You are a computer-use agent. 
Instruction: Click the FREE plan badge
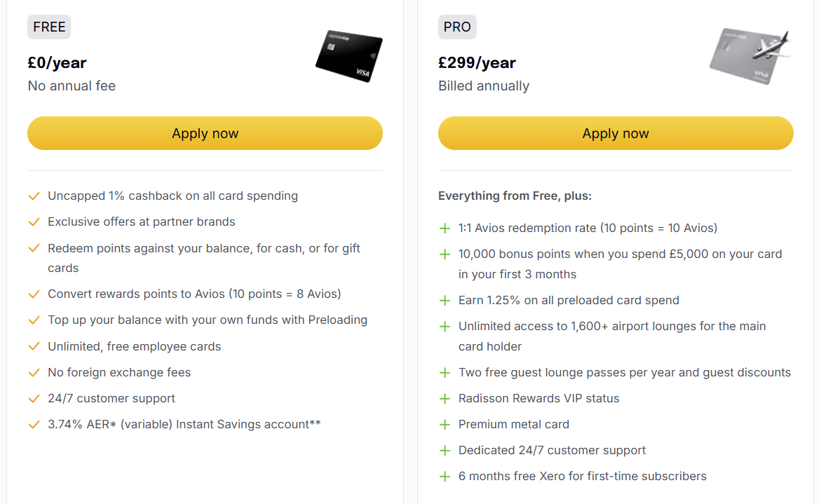(49, 27)
